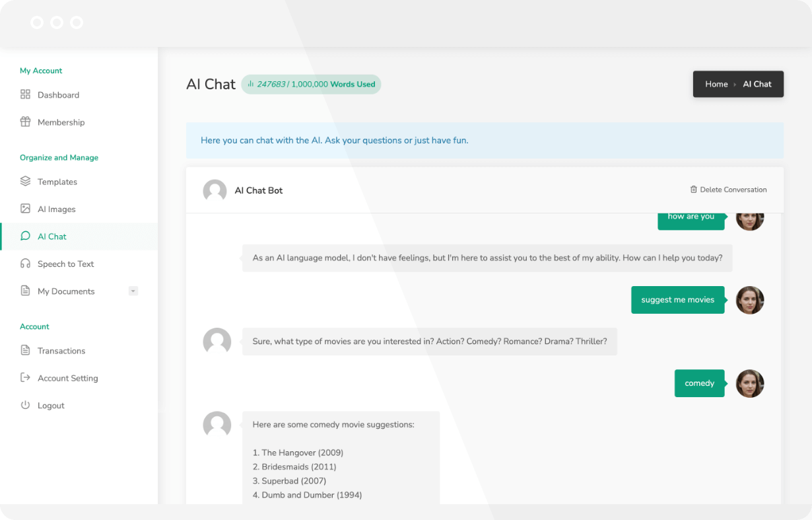This screenshot has width=812, height=520.
Task: Click the 'suggest me movies' message bubble
Action: 677,299
